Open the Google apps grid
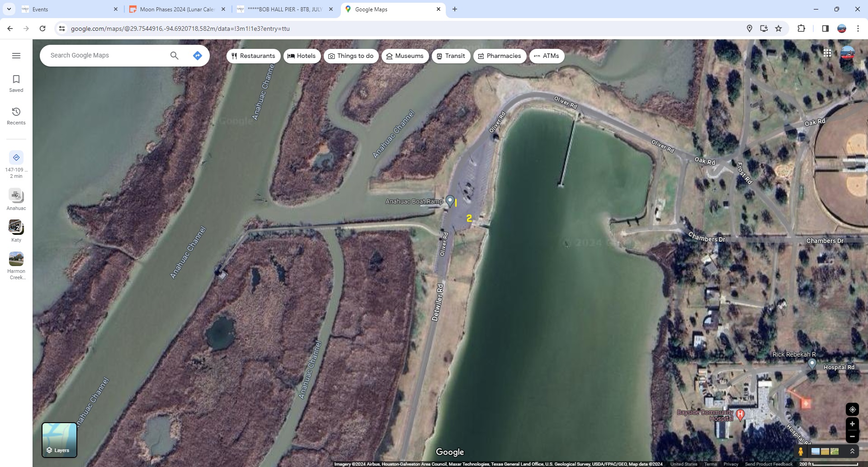The image size is (868, 467). [827, 53]
